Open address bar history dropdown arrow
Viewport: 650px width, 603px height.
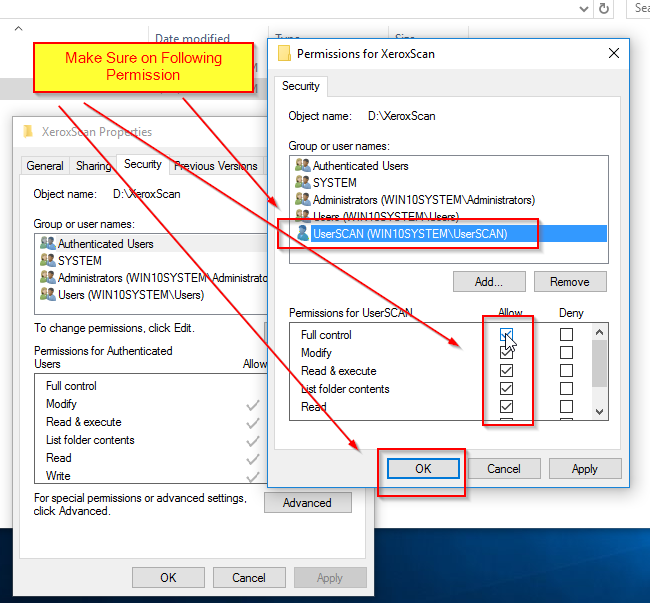584,9
